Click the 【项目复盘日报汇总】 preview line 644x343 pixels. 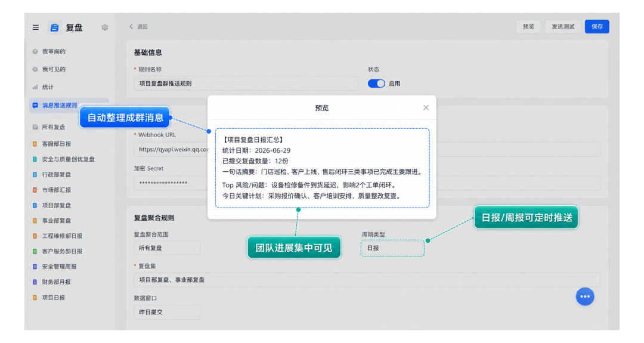(x=253, y=140)
